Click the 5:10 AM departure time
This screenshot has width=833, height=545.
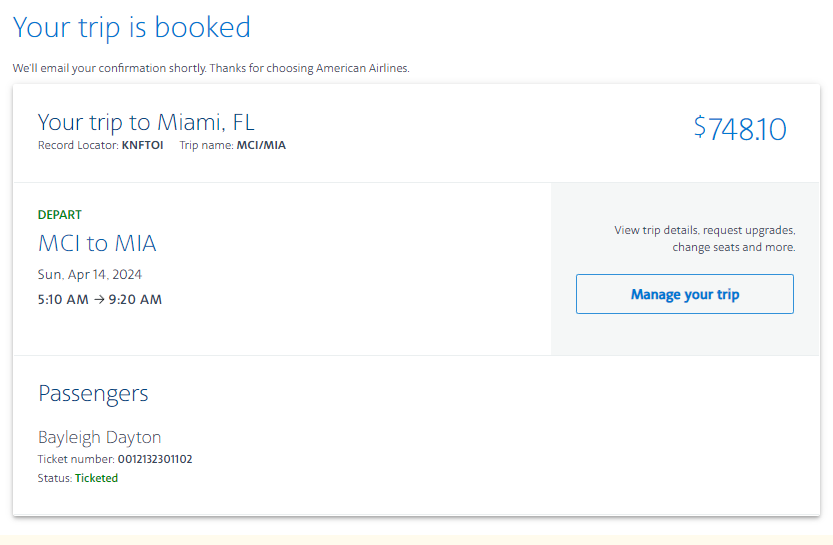pos(62,299)
